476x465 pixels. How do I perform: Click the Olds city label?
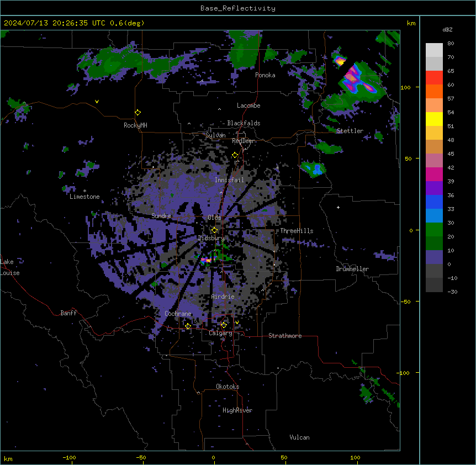click(x=214, y=218)
